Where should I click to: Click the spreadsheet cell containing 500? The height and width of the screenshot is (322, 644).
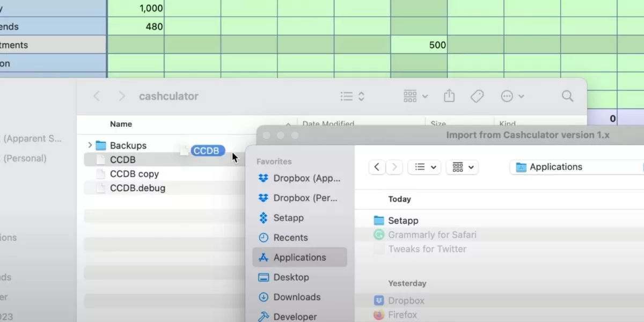pos(419,45)
